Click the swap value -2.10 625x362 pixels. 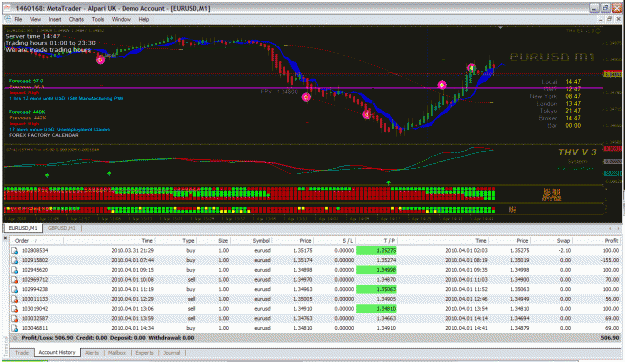point(565,250)
